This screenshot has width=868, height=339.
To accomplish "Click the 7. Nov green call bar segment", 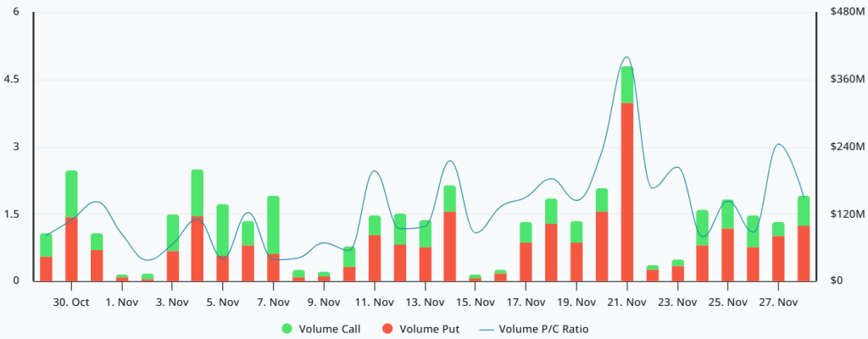I will [x=274, y=225].
